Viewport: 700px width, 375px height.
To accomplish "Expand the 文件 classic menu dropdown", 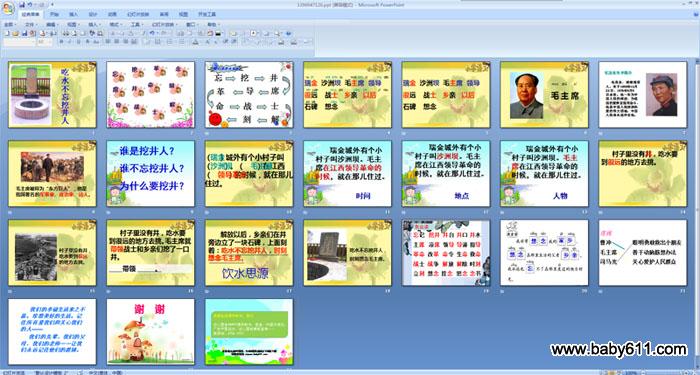I will 31,25.
